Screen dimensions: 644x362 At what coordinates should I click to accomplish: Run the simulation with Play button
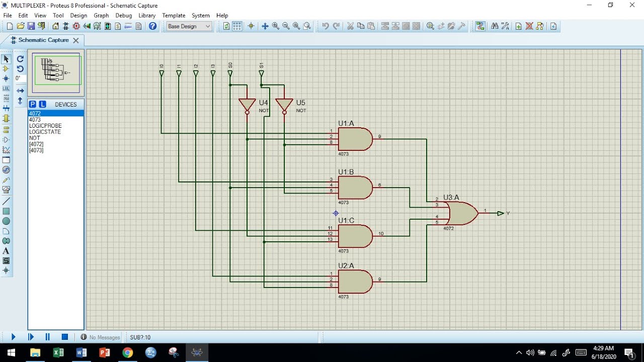14,337
